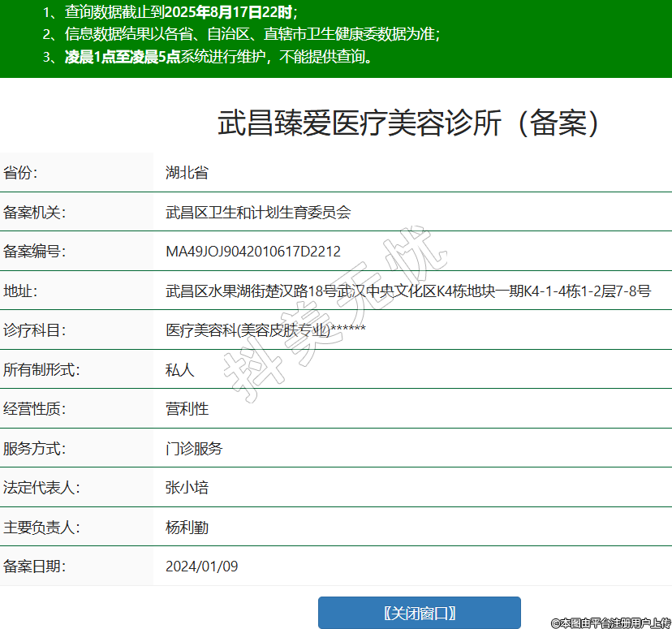Image resolution: width=672 pixels, height=629 pixels.
Task: Select the 备案编号 value MA49JOJ9042010617D2212
Action: (252, 252)
